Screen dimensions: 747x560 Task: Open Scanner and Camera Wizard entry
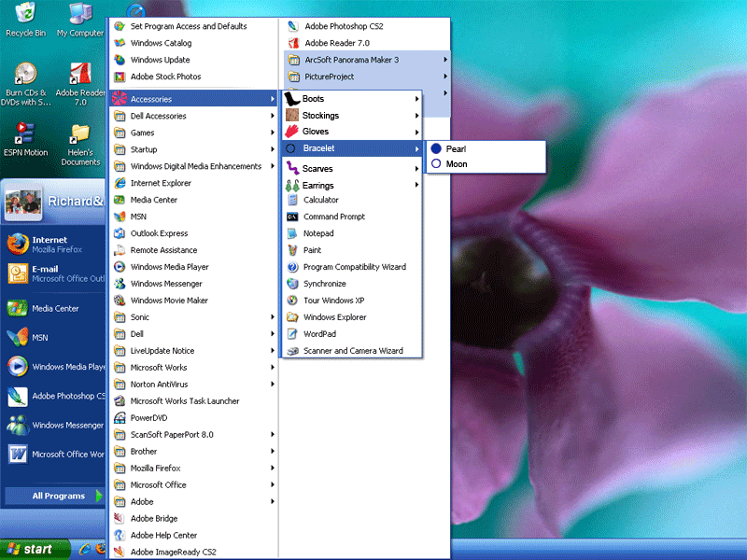[x=353, y=351]
